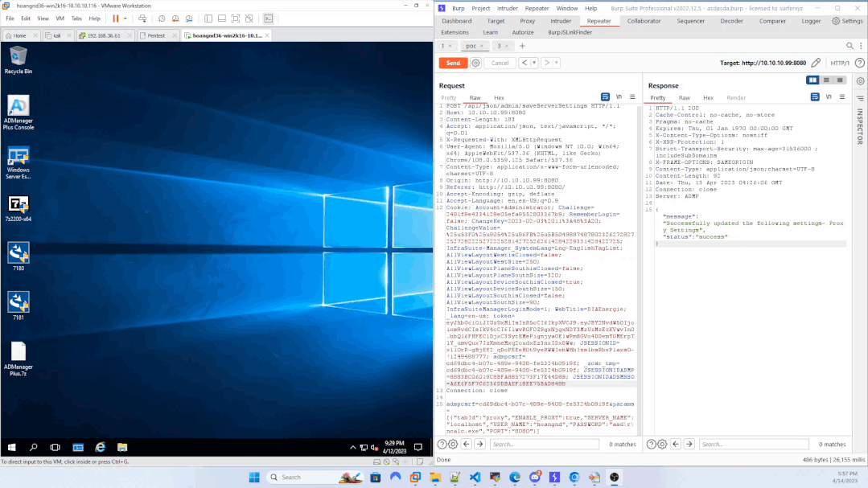Open Repeater tab options three-dot menu
The image size is (868, 488).
point(861,46)
